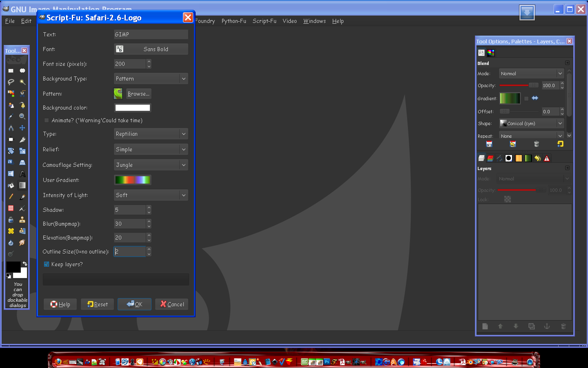Click the Font size input field
Viewport: 588px width, 368px height.
point(130,64)
